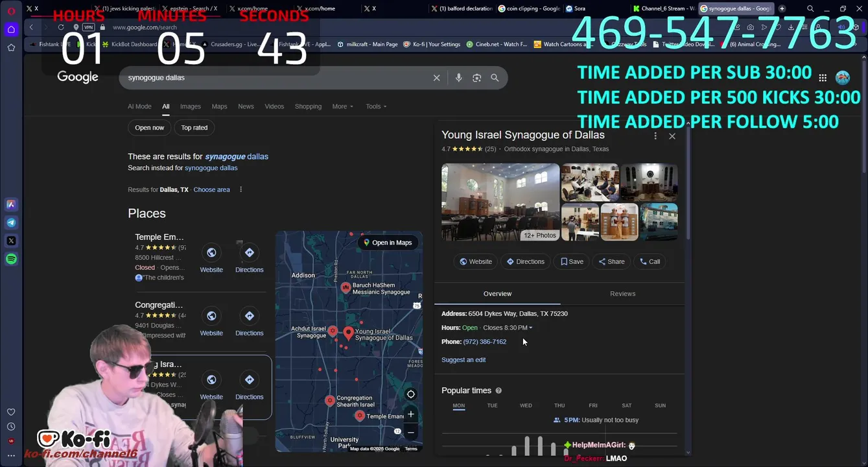
Task: Click the panel Directions button
Action: click(x=525, y=261)
